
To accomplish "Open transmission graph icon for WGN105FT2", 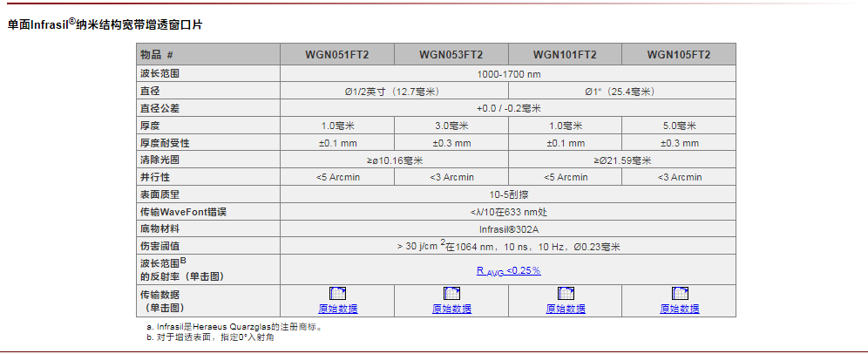I will pyautogui.click(x=679, y=294).
